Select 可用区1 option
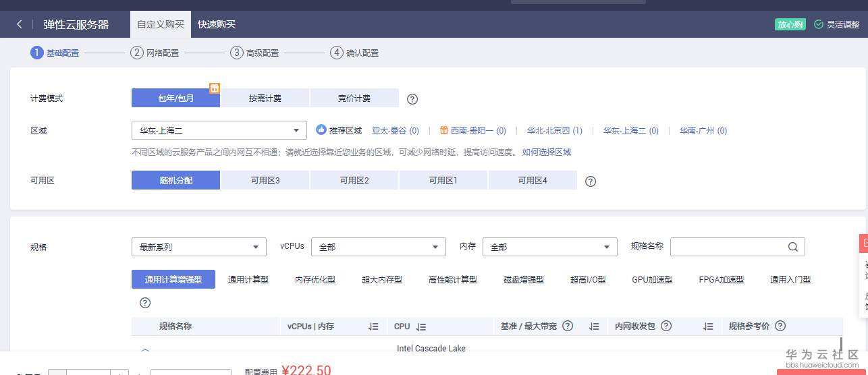This screenshot has height=375, width=868. pyautogui.click(x=443, y=180)
